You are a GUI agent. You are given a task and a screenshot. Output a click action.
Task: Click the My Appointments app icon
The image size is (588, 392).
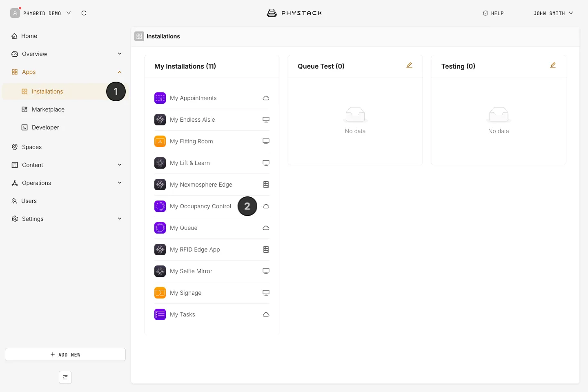(160, 98)
